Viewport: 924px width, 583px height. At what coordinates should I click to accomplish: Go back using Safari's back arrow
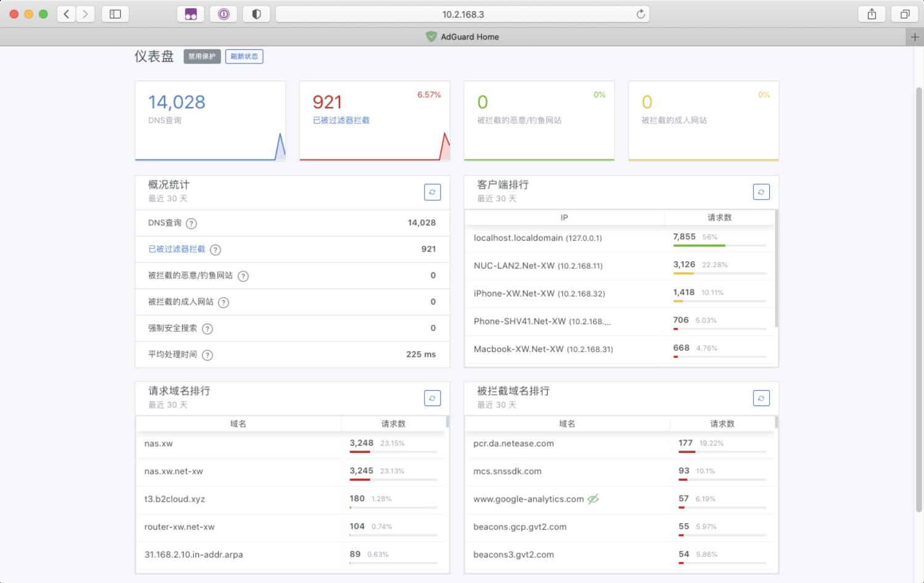pyautogui.click(x=67, y=14)
